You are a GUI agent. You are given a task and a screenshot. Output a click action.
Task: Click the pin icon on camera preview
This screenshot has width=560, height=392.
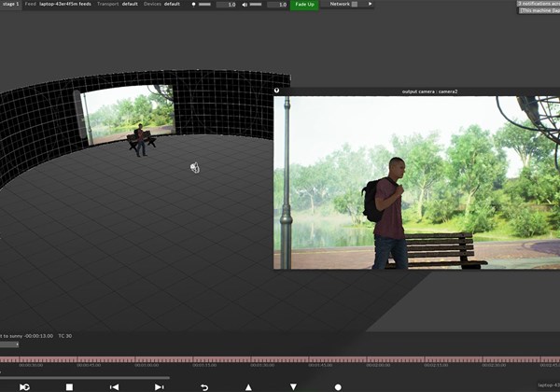(277, 91)
